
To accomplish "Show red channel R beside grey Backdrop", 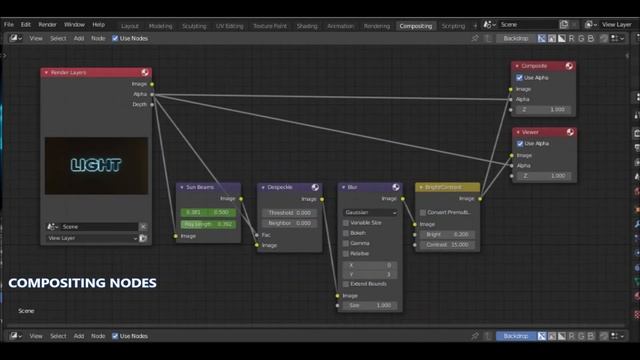I will point(571,38).
